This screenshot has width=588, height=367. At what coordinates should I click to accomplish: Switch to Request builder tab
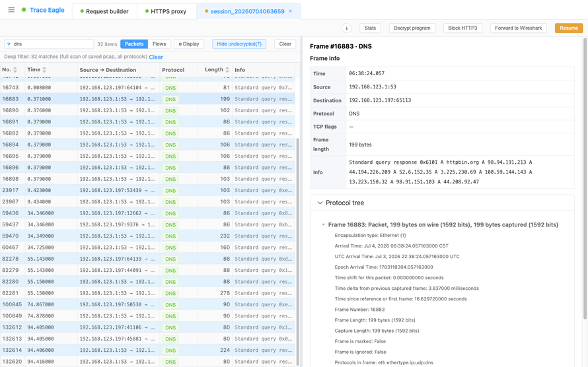point(104,11)
